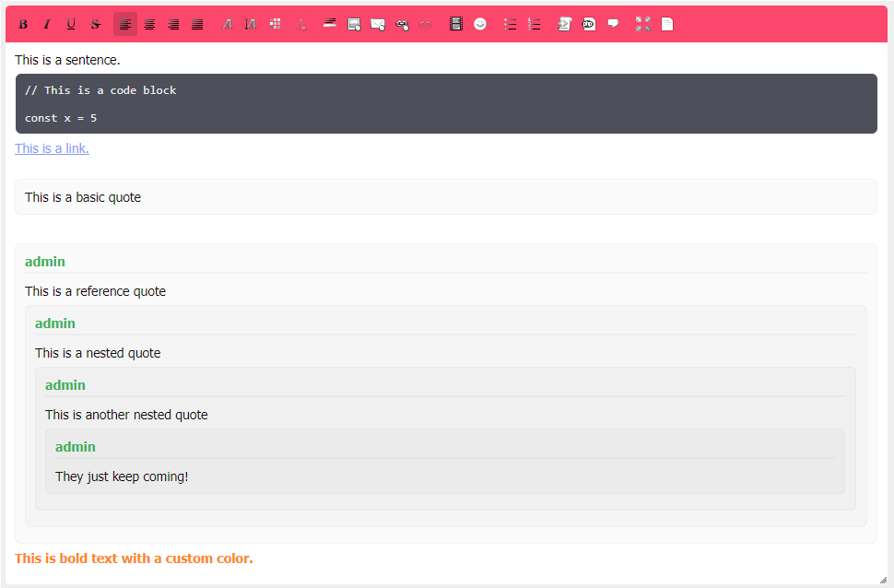Select center alignment
Viewport: 894px width, 588px height.
coord(149,24)
